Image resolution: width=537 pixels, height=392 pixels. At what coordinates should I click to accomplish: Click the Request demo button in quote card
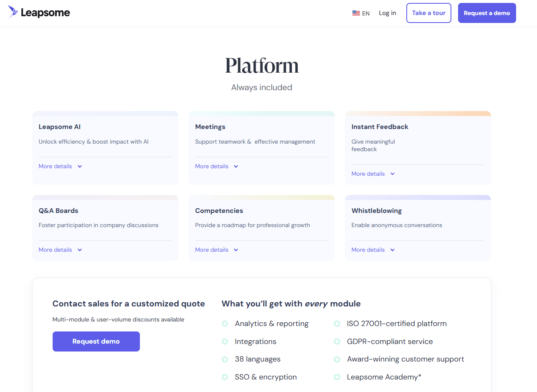coord(96,341)
